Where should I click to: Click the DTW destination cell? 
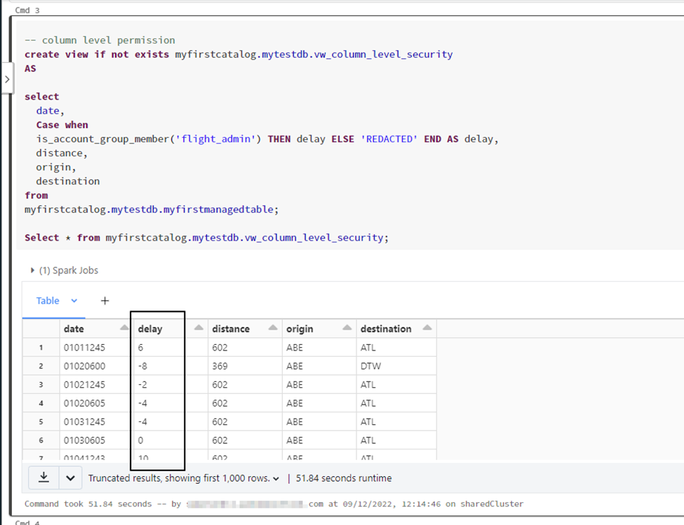coord(396,366)
